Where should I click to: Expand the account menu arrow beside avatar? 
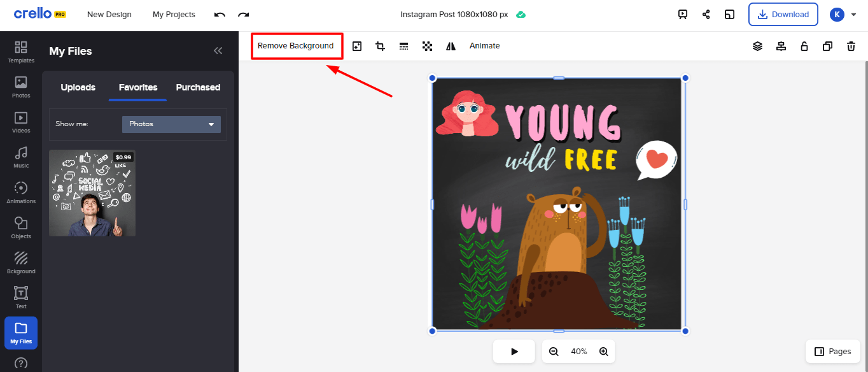(x=853, y=14)
